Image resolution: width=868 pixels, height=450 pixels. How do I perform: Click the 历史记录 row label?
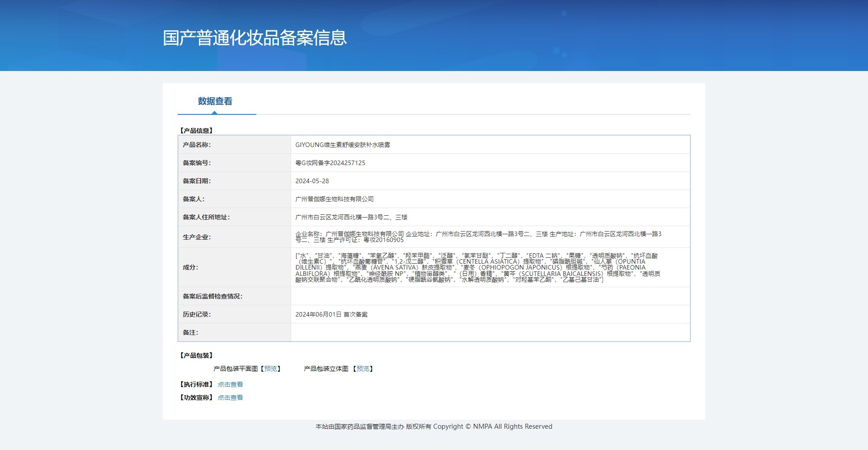pos(197,314)
